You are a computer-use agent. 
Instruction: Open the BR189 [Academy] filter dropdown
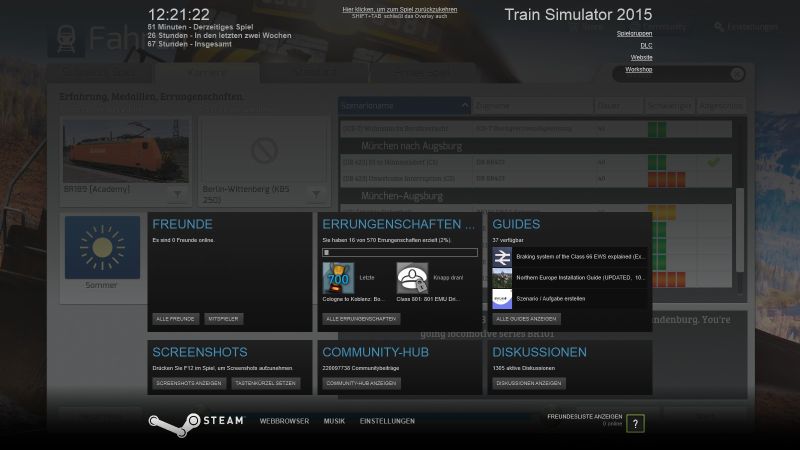click(177, 194)
